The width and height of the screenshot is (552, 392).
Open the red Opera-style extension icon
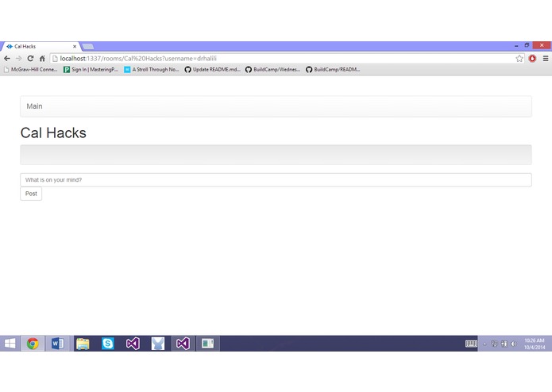coord(532,59)
